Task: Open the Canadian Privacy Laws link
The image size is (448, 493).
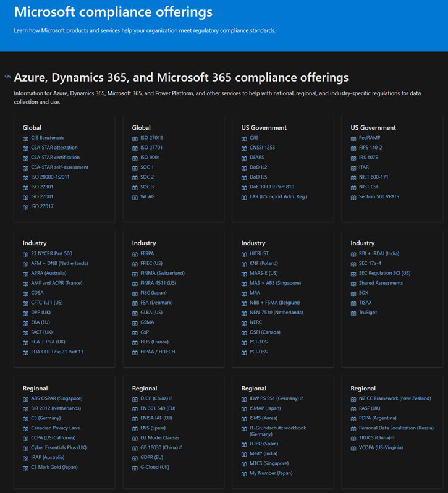Action: tap(56, 428)
